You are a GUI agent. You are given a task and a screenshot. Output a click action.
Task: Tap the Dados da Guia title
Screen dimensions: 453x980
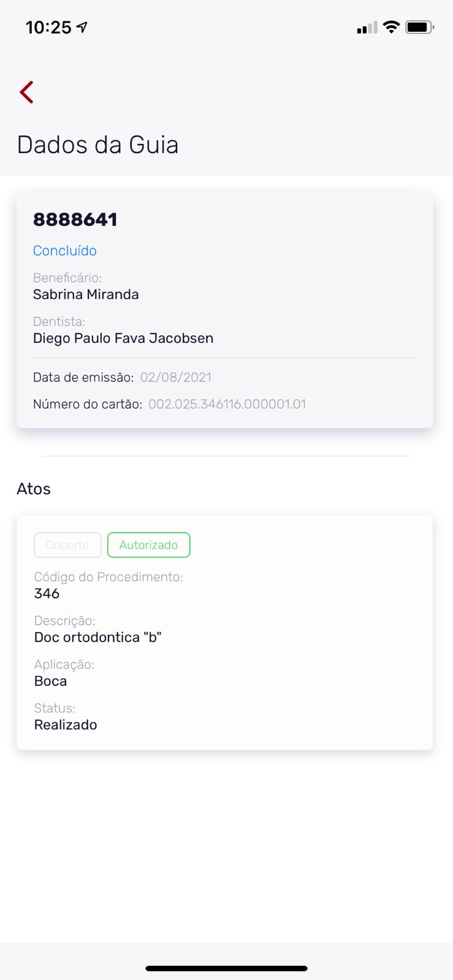click(x=97, y=145)
